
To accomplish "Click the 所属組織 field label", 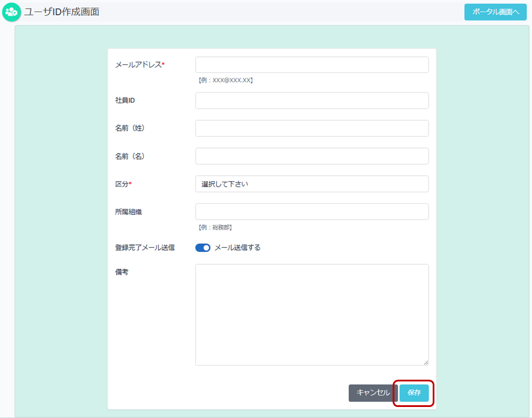I will coord(128,212).
